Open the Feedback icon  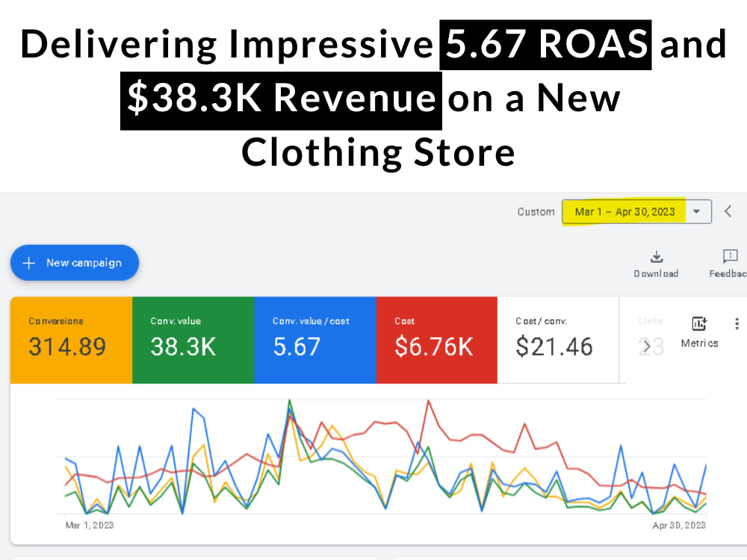(x=730, y=256)
